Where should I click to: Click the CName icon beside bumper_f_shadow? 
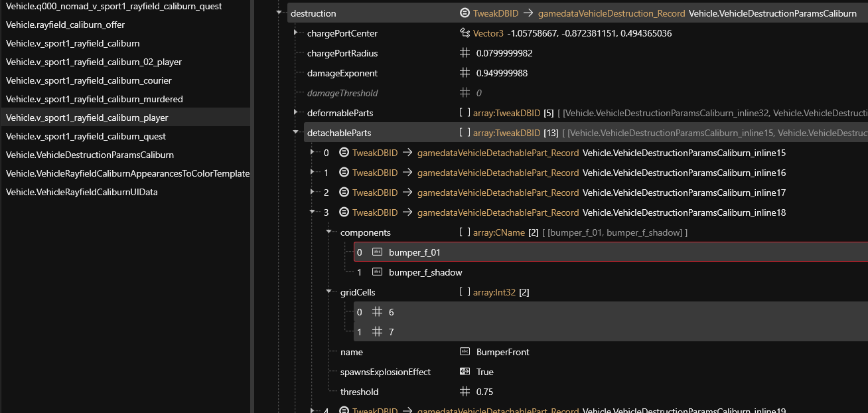point(377,272)
